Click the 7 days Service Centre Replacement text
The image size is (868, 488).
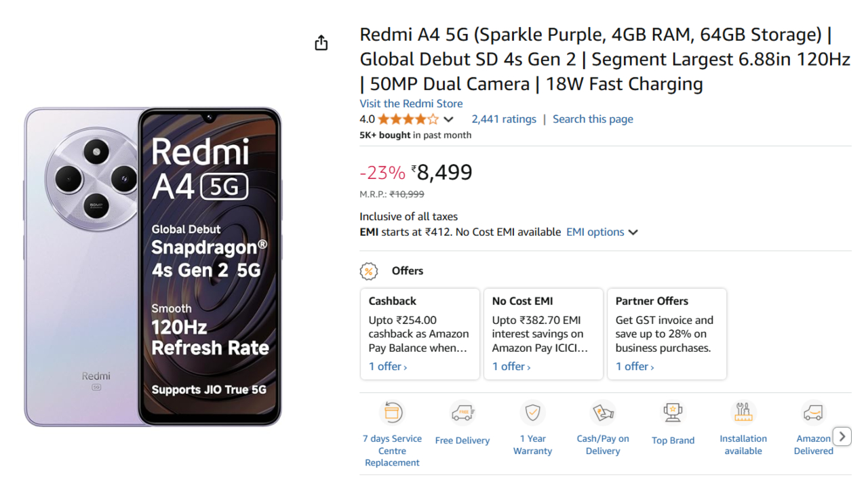392,451
